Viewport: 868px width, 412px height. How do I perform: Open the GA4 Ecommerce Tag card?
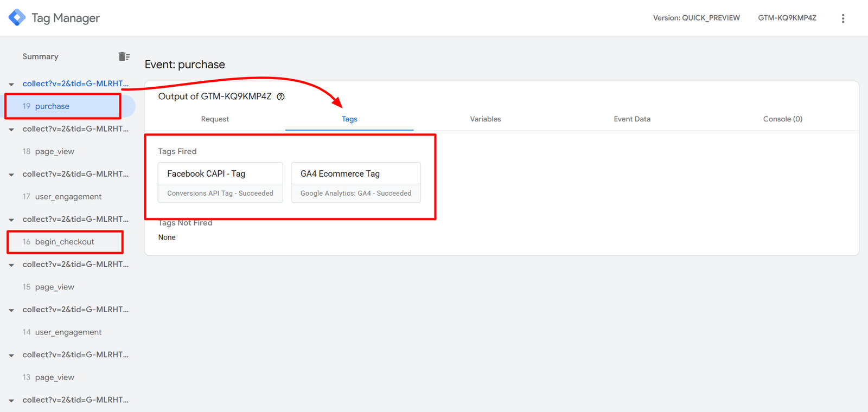click(355, 182)
